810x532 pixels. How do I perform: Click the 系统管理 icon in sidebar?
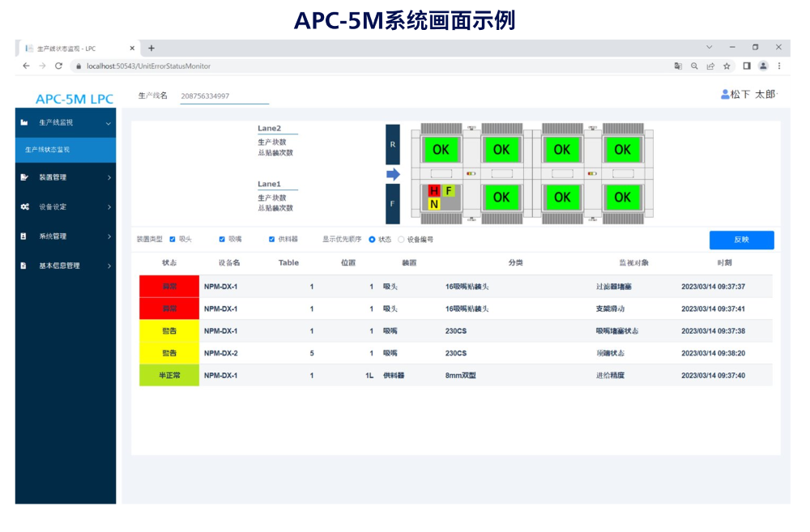[x=24, y=236]
